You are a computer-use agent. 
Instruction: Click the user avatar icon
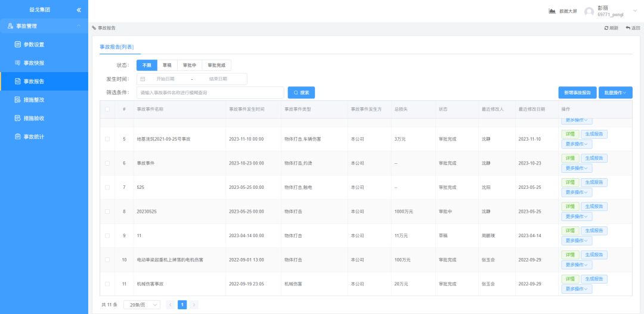pyautogui.click(x=589, y=11)
